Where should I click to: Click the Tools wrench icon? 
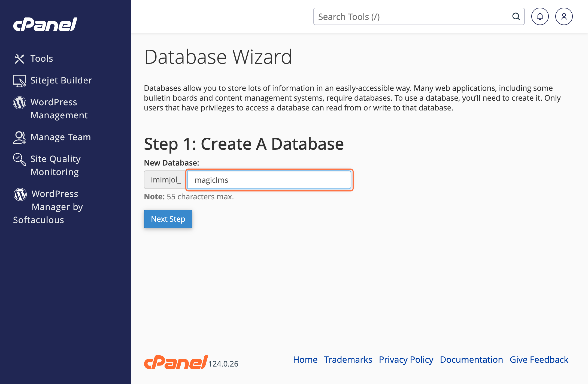19,59
